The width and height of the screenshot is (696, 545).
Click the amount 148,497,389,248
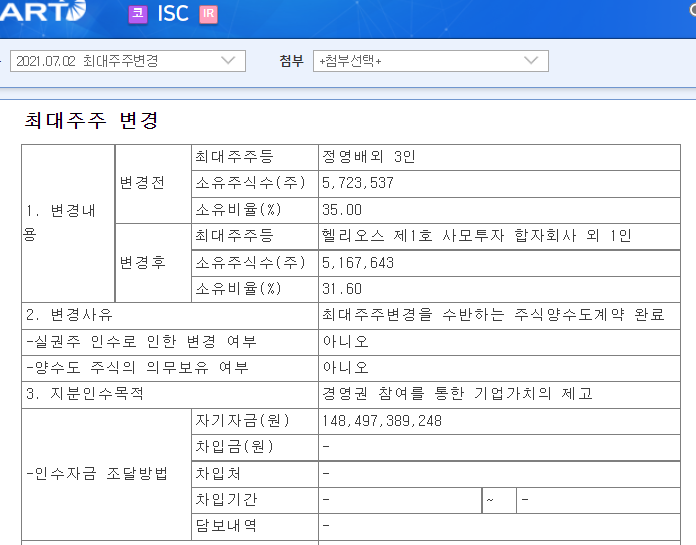click(382, 421)
